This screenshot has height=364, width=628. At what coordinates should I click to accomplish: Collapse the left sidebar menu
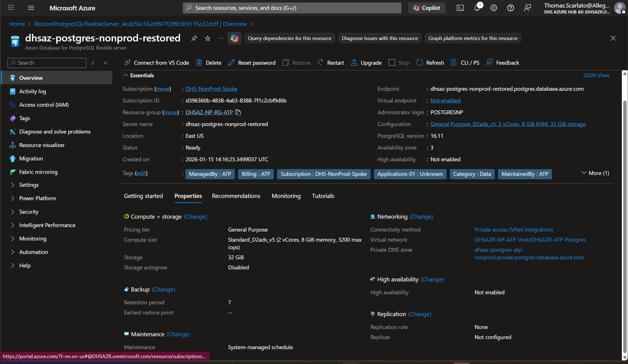(106, 63)
